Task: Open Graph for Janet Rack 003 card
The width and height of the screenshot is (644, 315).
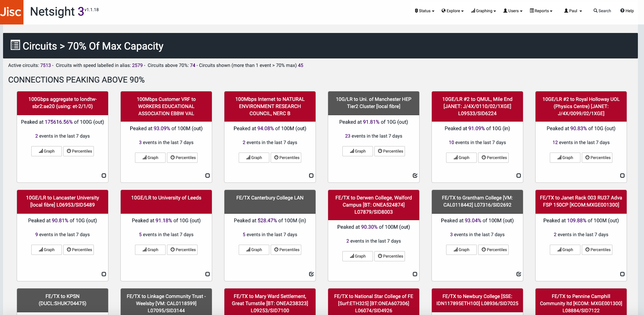Action: (565, 250)
